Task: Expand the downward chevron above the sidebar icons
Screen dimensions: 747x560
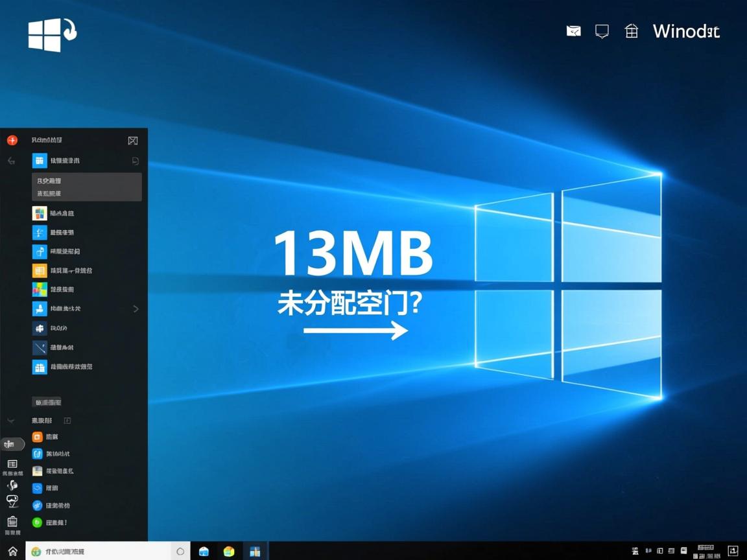Action: (x=10, y=420)
